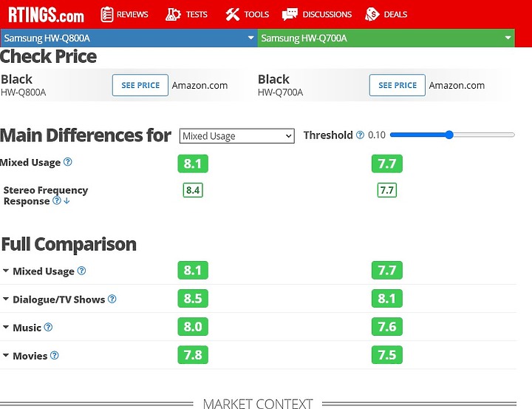Open the Samsung HW-Q700A product dropdown
Image resolution: width=532 pixels, height=409 pixels.
tap(386, 38)
